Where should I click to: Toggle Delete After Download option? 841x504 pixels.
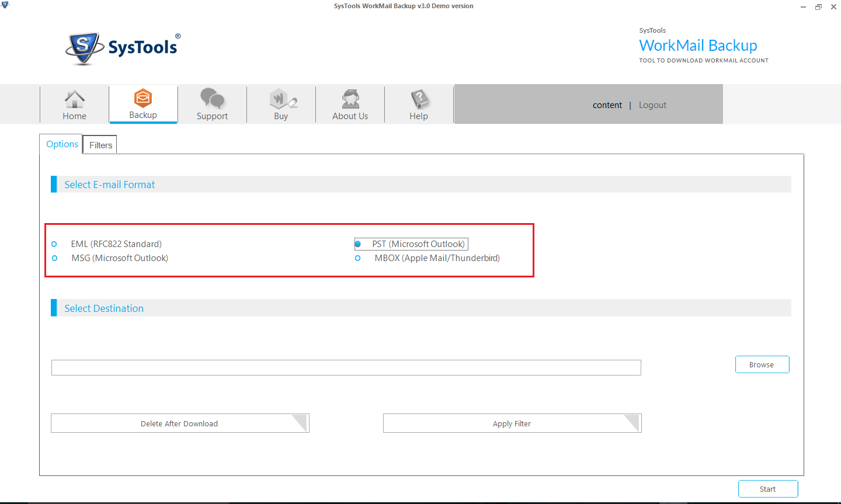point(180,423)
